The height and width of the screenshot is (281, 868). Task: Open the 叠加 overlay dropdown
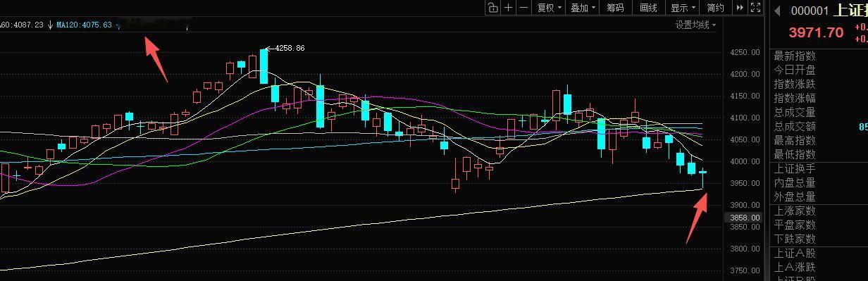(x=583, y=8)
